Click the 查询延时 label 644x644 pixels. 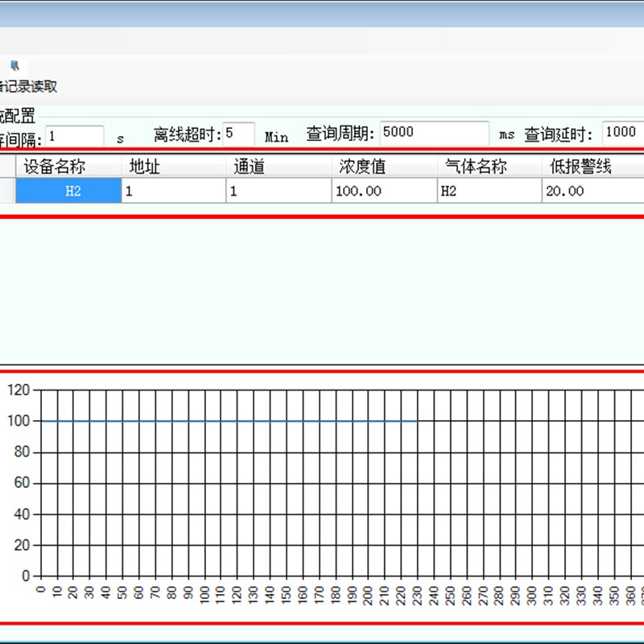[558, 134]
